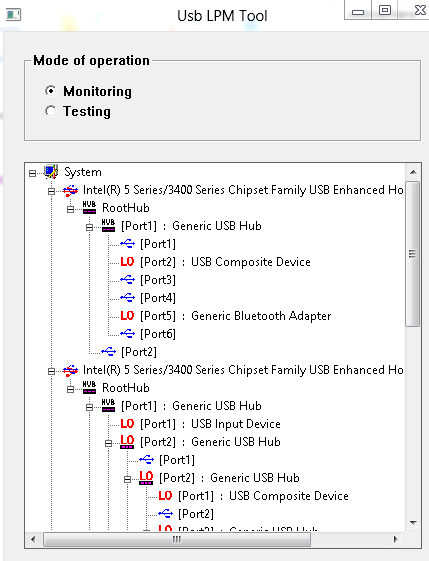Select the Monitoring radio button
Viewport: 429px width, 561px height.
51,91
